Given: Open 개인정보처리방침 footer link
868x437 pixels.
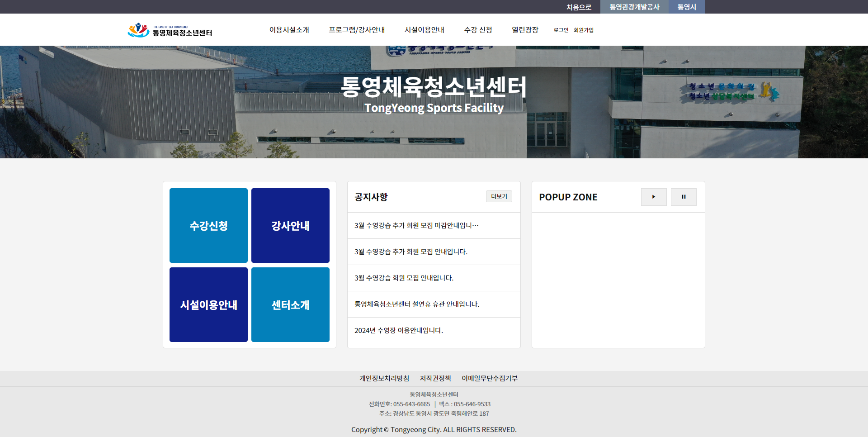Looking at the screenshot, I should tap(384, 378).
